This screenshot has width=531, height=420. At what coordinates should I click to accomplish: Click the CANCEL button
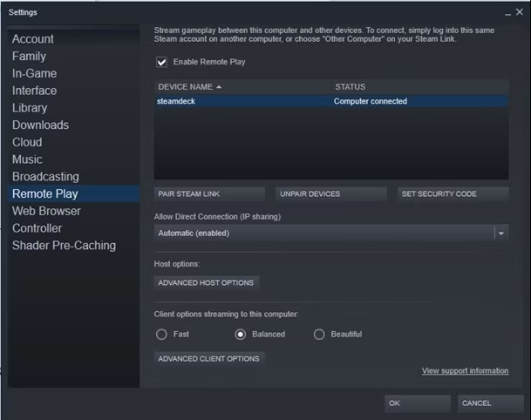pyautogui.click(x=491, y=403)
